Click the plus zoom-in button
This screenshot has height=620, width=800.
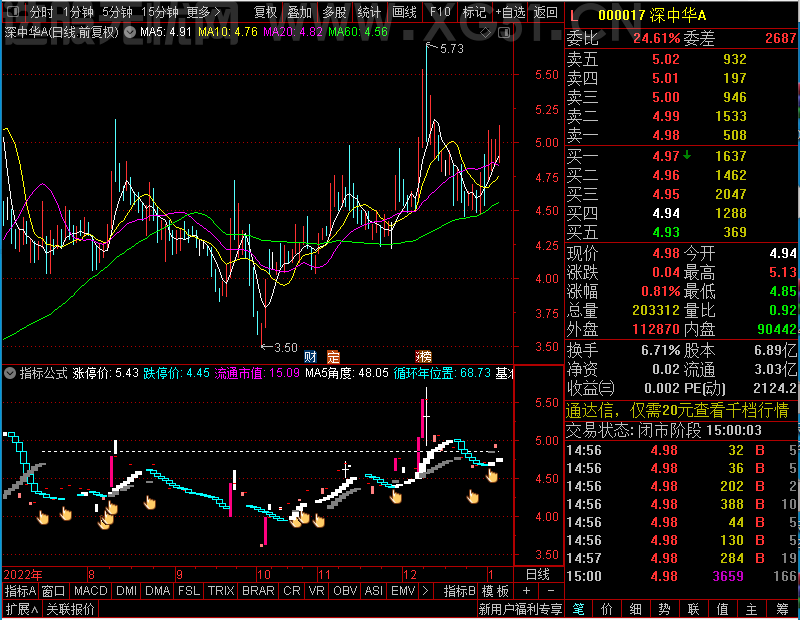coord(527,591)
